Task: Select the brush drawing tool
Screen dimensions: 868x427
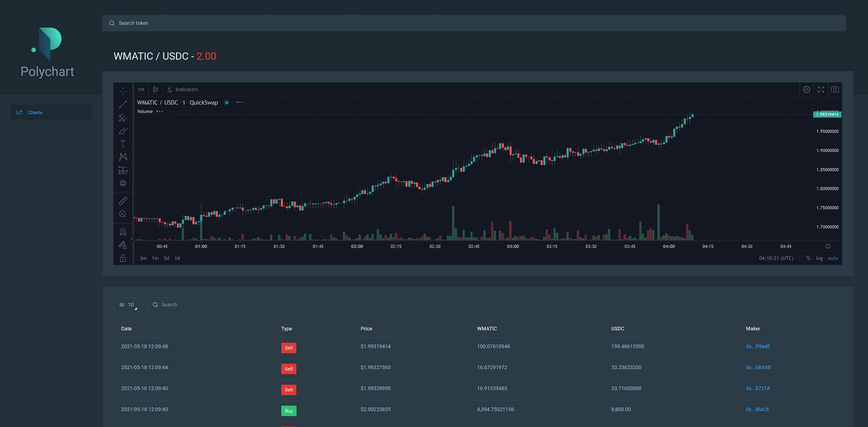Action: (x=123, y=130)
